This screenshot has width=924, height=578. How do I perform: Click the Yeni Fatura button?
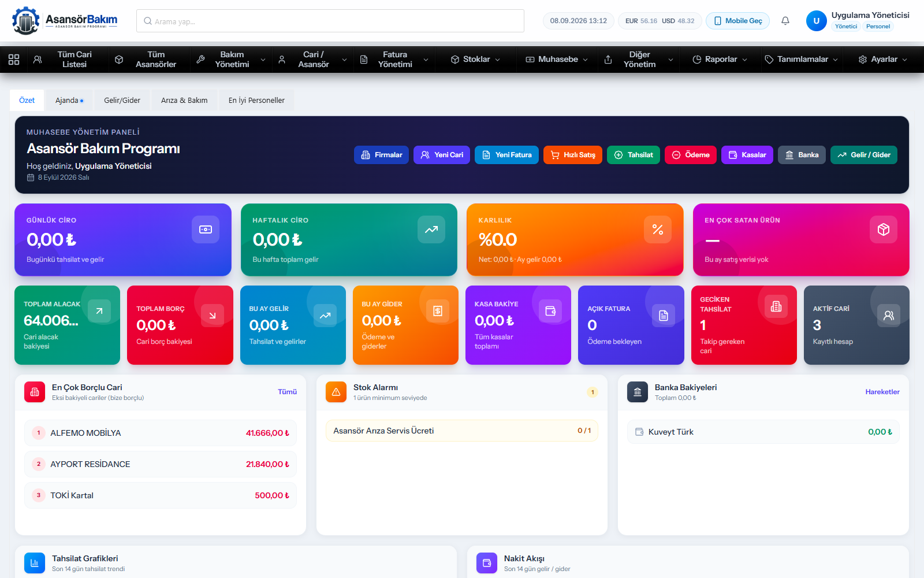(x=506, y=155)
